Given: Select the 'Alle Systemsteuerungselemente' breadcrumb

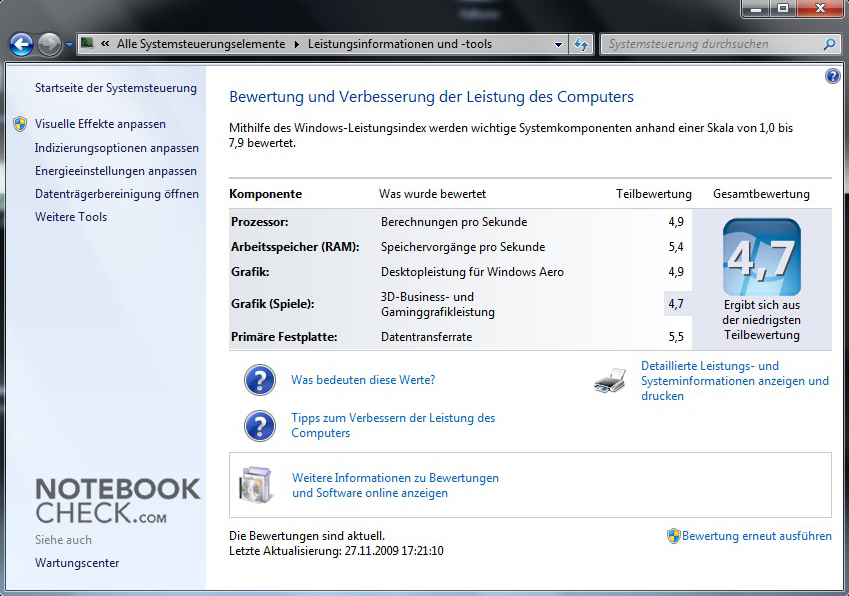Looking at the screenshot, I should pos(201,44).
